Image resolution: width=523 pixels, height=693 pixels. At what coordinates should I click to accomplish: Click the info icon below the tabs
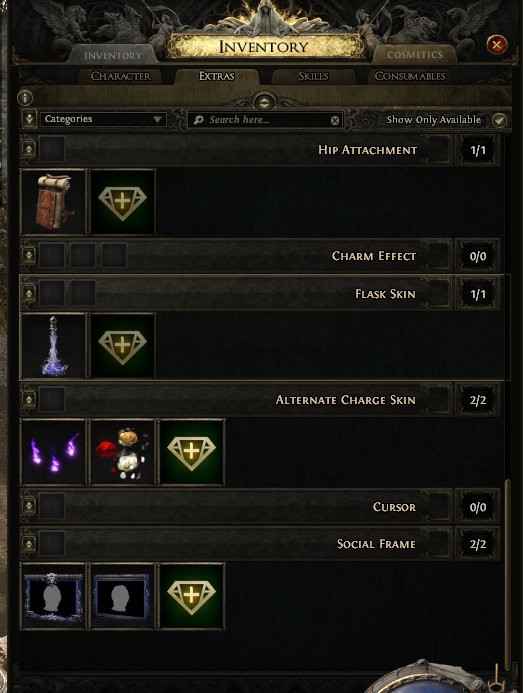[25, 98]
